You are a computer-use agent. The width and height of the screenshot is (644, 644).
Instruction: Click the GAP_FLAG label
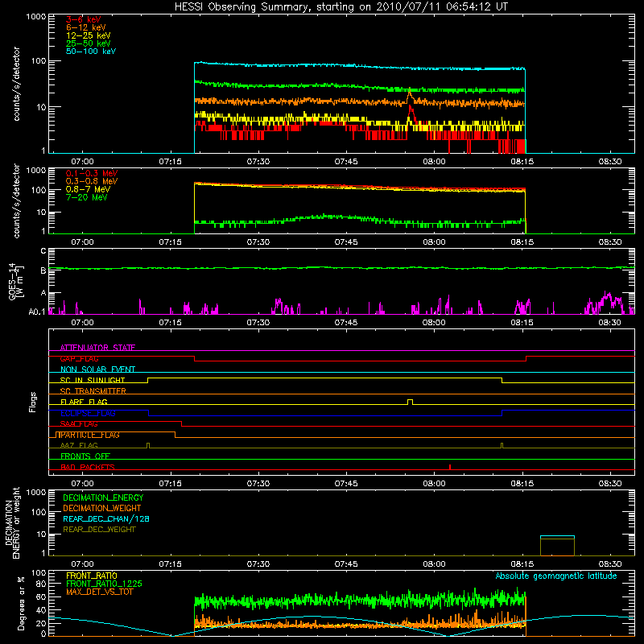coord(79,358)
